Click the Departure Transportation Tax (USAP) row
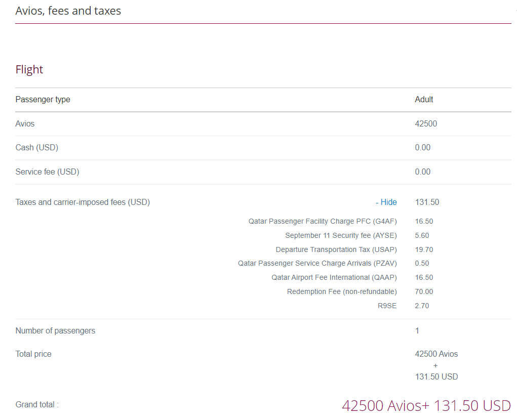This screenshot has width=517, height=420. click(x=336, y=249)
